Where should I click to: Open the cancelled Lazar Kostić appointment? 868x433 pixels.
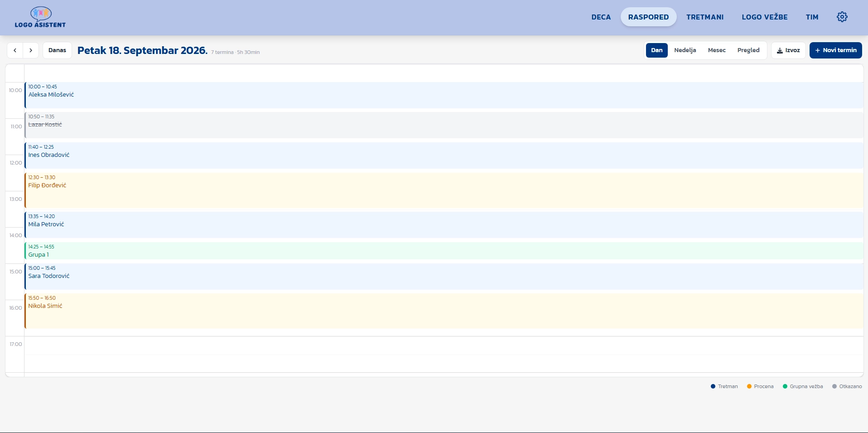pos(444,125)
